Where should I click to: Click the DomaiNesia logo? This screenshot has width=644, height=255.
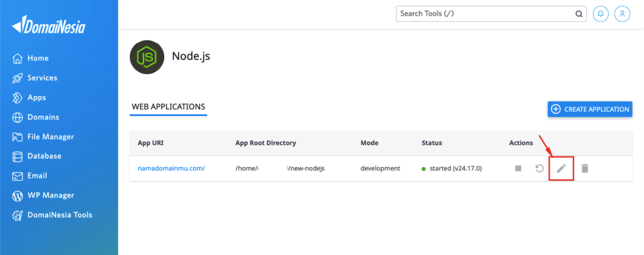(48, 25)
